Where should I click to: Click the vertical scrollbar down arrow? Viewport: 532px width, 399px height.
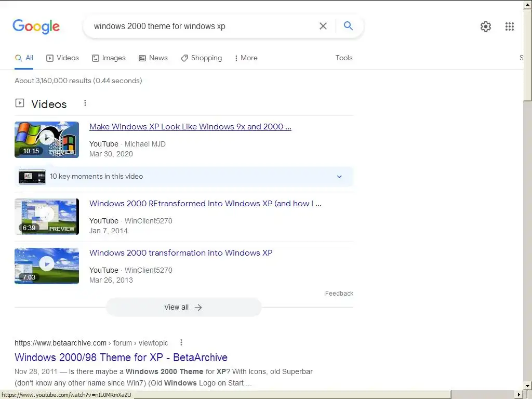coord(528,386)
